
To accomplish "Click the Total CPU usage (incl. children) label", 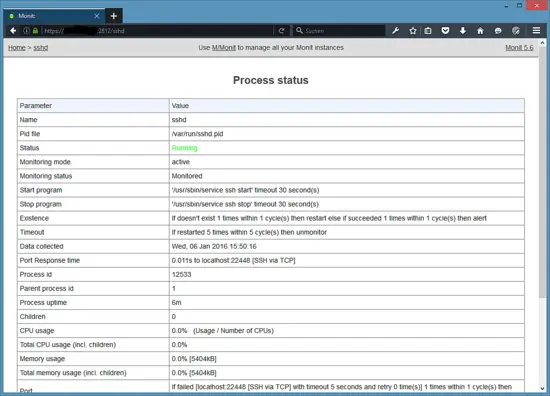I will [68, 345].
